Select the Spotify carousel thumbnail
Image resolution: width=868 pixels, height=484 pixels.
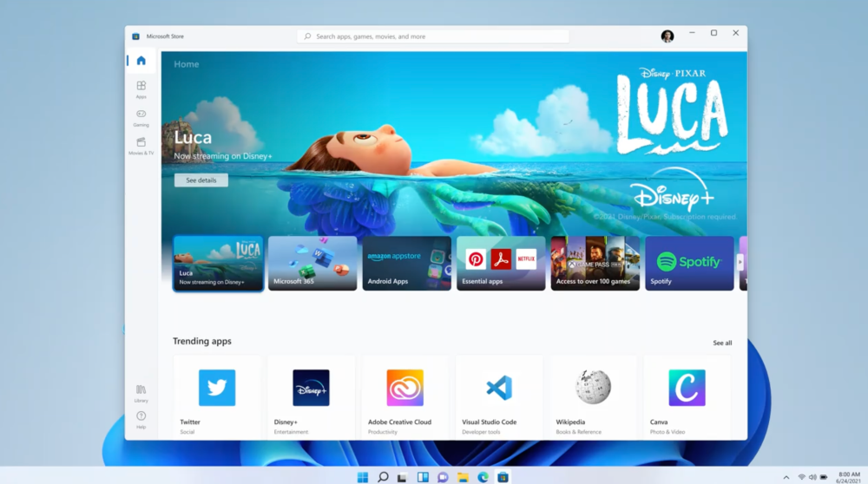[689, 263]
